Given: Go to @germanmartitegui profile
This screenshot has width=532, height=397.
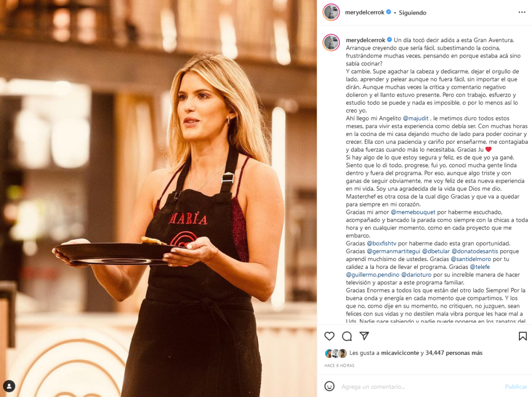Looking at the screenshot, I should pyautogui.click(x=393, y=251).
